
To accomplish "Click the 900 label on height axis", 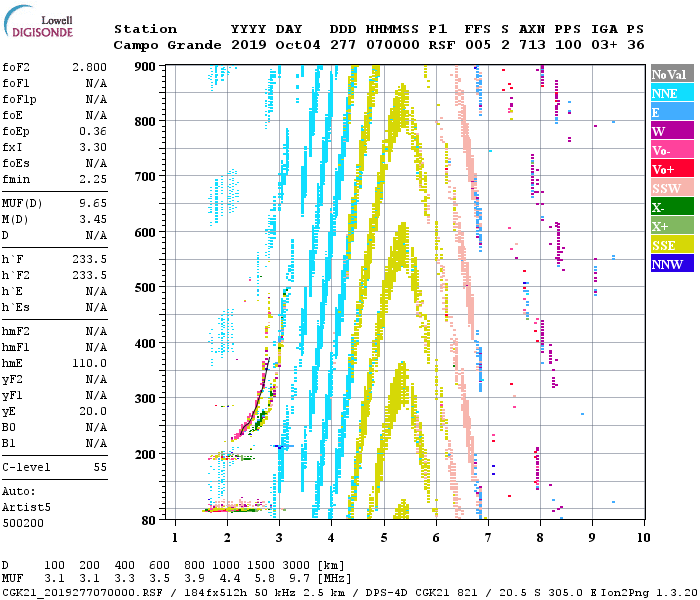I will [x=146, y=66].
